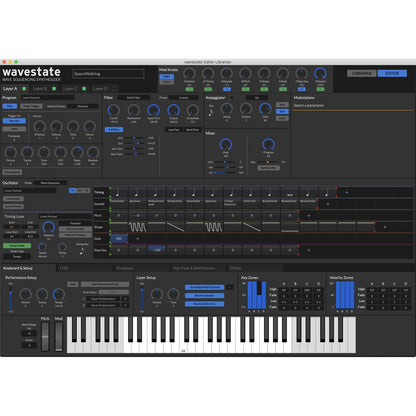Select the first quarter note Timing step
The image size is (416, 416).
pyautogui.click(x=119, y=192)
